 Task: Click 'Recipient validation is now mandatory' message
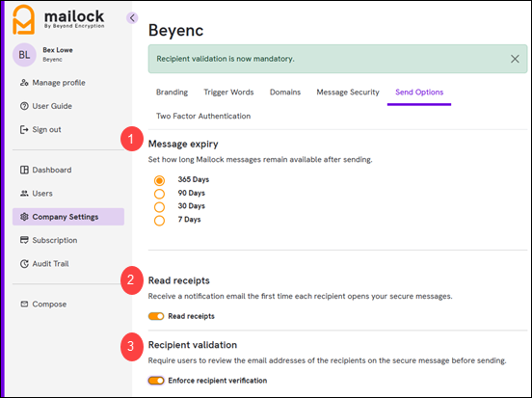(x=226, y=59)
